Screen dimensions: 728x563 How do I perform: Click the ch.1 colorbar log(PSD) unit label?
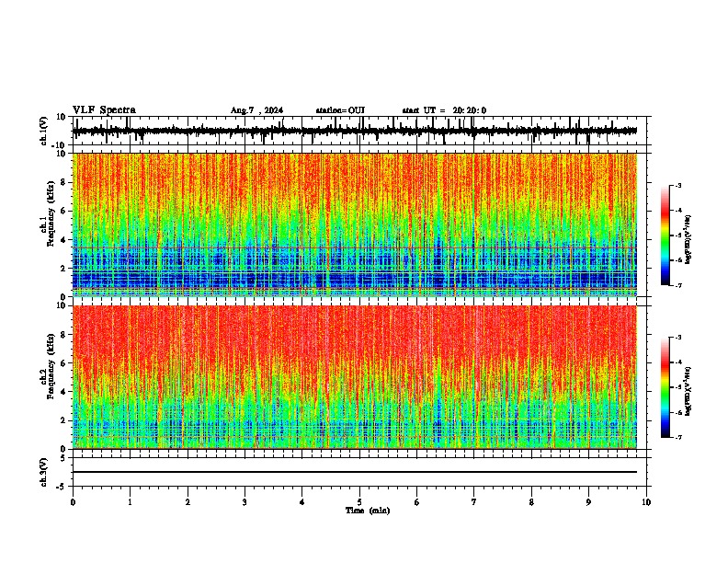click(688, 239)
